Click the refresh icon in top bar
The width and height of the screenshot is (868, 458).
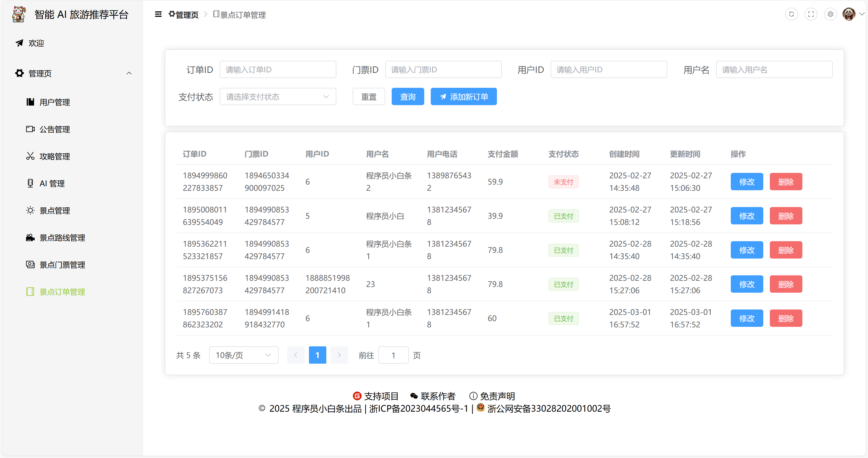click(791, 14)
